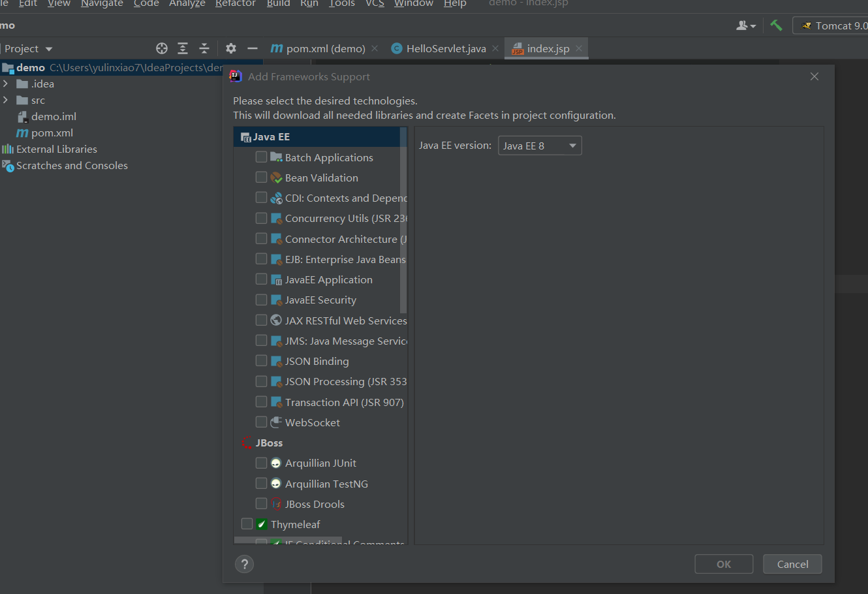Image resolution: width=868 pixels, height=594 pixels.
Task: Click the Bean Validation framework icon
Action: (276, 178)
